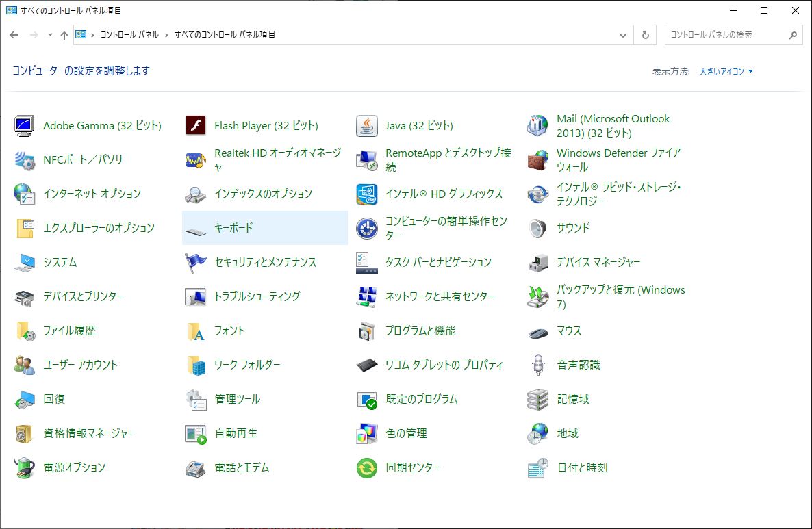Screen dimensions: 812x529
Task: Select the キーボード keyboard icon
Action: click(196, 231)
